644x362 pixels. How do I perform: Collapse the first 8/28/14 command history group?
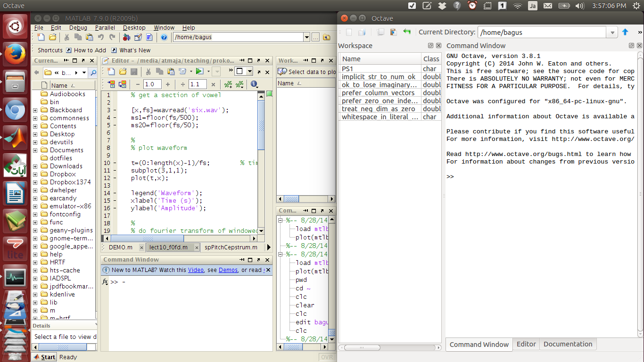coord(281,220)
